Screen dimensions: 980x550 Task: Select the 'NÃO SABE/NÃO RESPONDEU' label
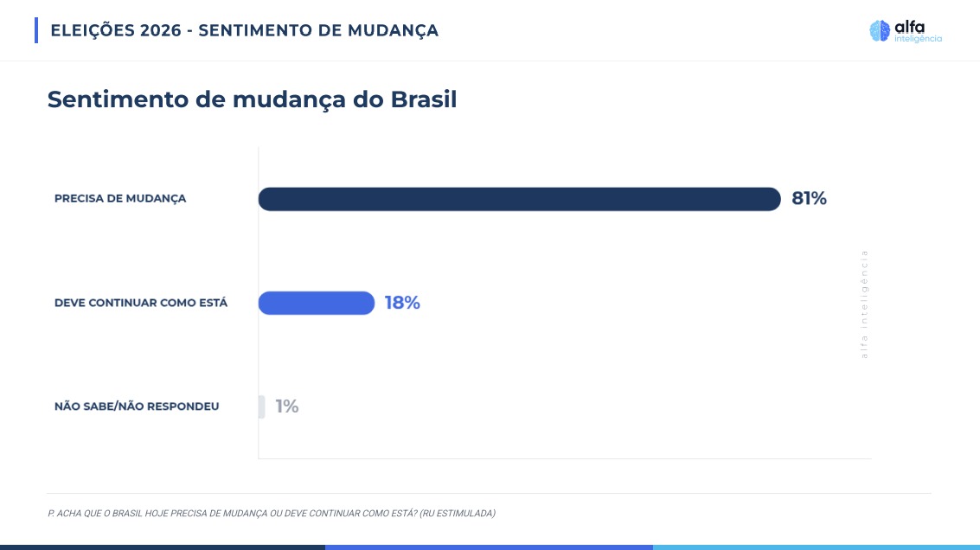pos(137,406)
